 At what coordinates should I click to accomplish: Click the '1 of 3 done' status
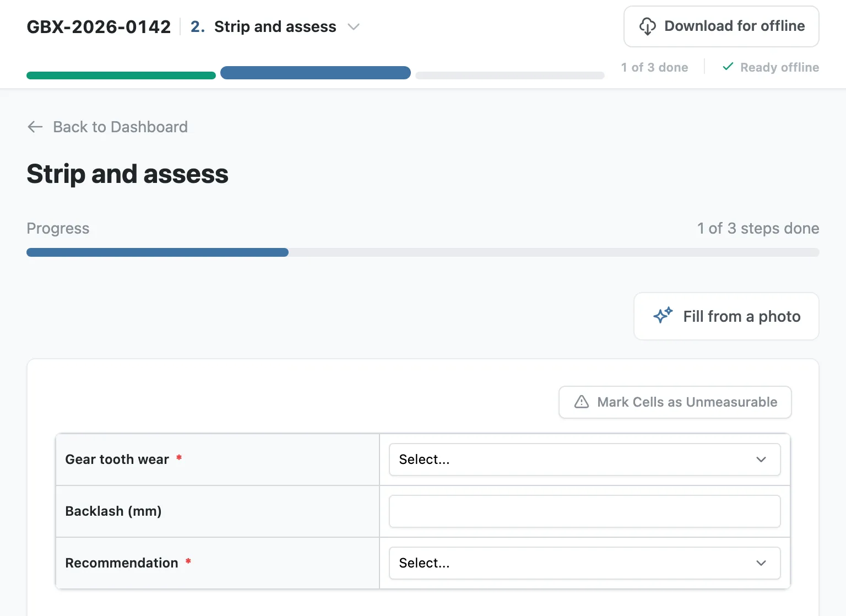tap(654, 67)
